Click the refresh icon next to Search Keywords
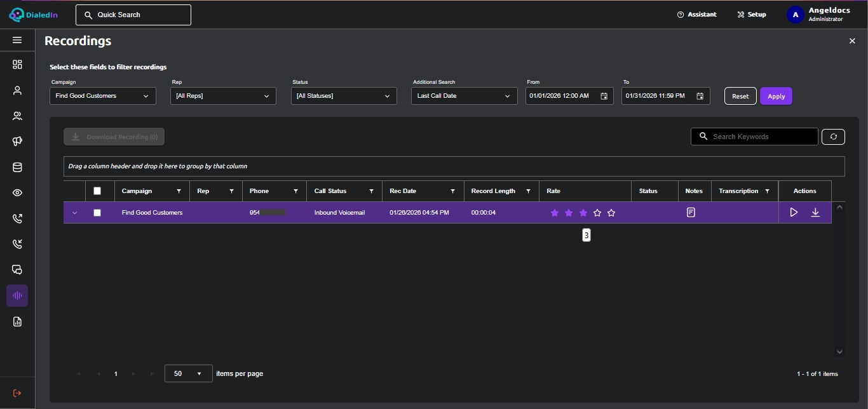 click(833, 137)
